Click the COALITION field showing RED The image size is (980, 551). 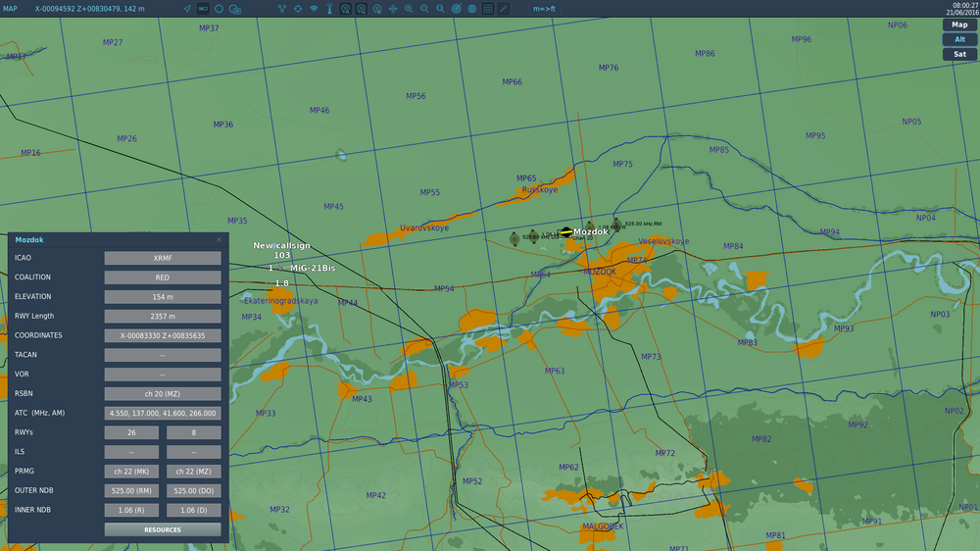click(163, 277)
